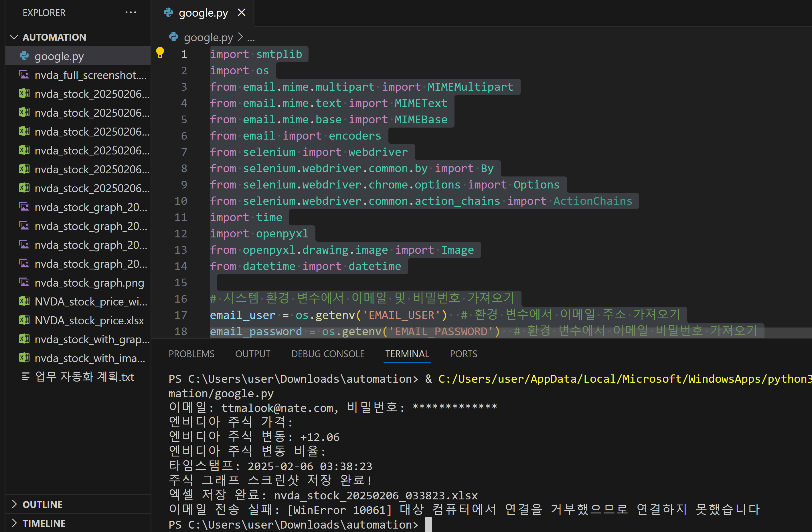Viewport: 812px width, 532px height.
Task: Click ttmalook@nate.com in terminal output
Action: click(277, 408)
